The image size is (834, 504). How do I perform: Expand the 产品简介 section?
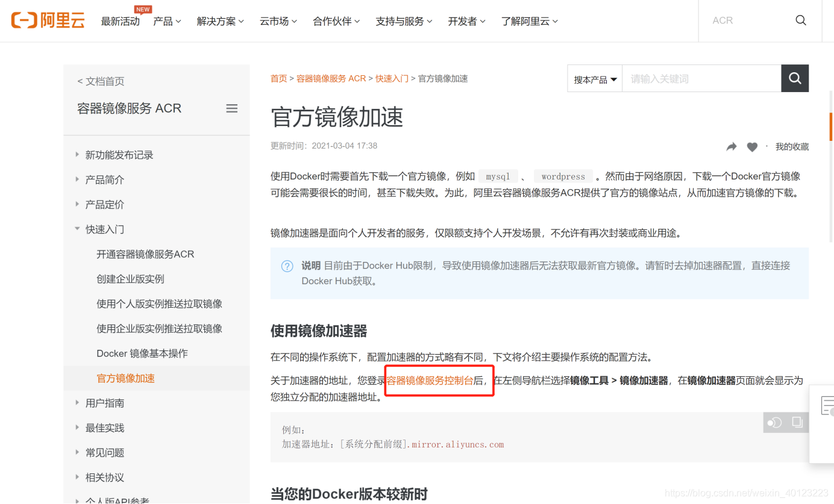[x=105, y=179]
